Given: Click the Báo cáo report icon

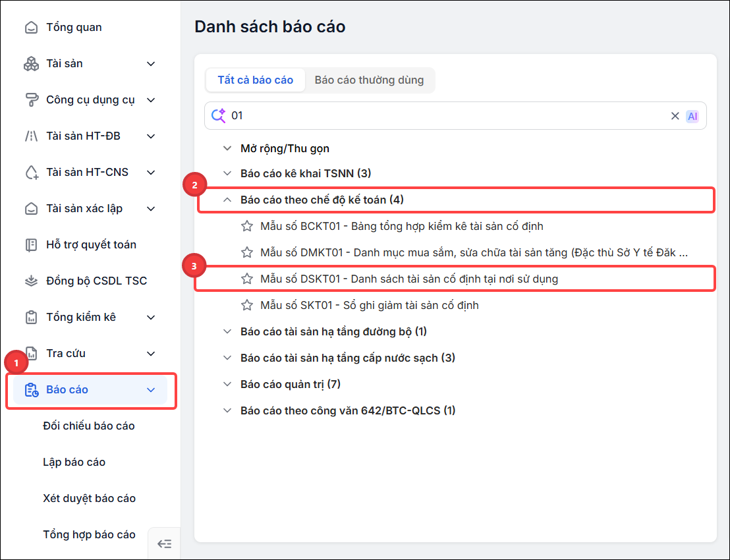Looking at the screenshot, I should pos(32,390).
